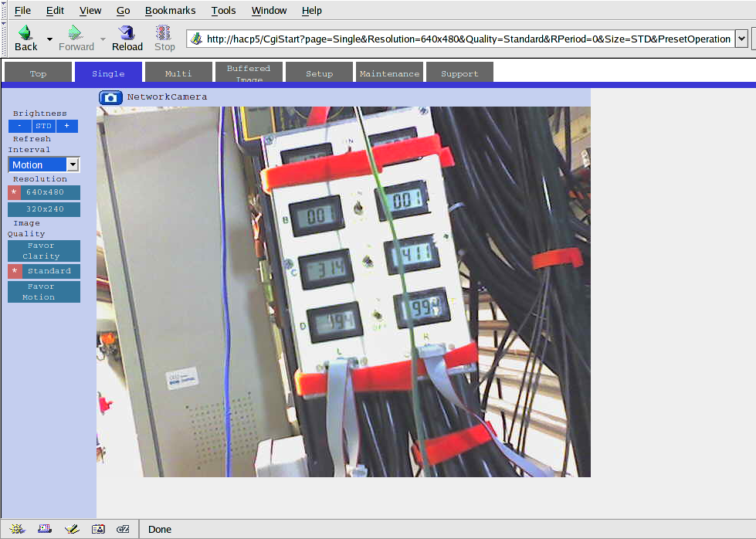756x539 pixels.
Task: Click the IRC chat icon in status bar
Action: (x=123, y=529)
